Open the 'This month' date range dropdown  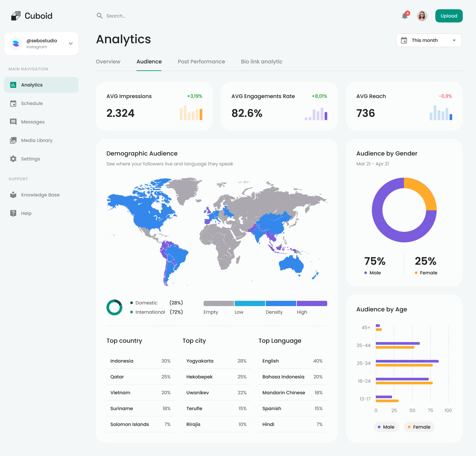[x=429, y=40]
